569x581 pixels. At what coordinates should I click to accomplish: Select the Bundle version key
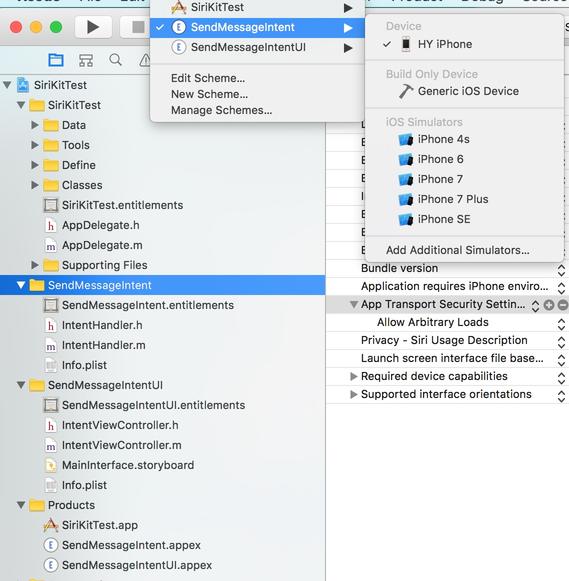point(399,268)
